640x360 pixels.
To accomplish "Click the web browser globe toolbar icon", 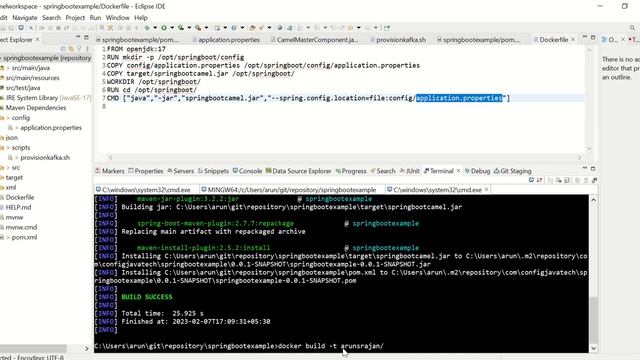I will 280,28.
